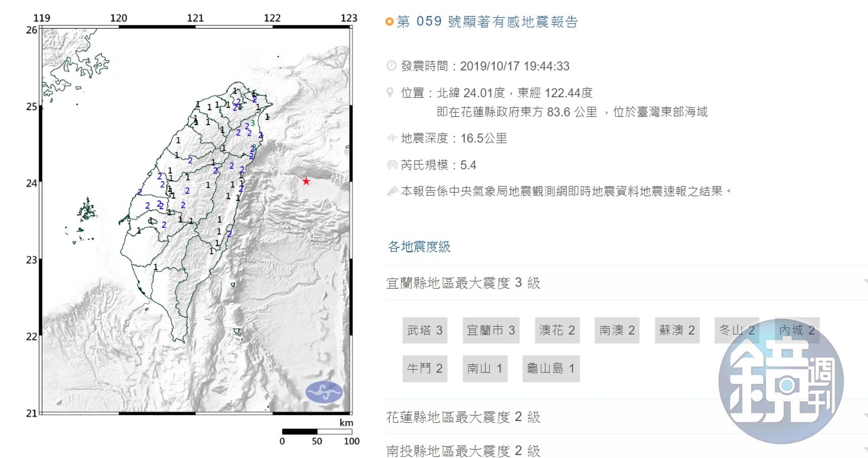
Task: Select the 武塔 3 intensity tag
Action: 425,330
